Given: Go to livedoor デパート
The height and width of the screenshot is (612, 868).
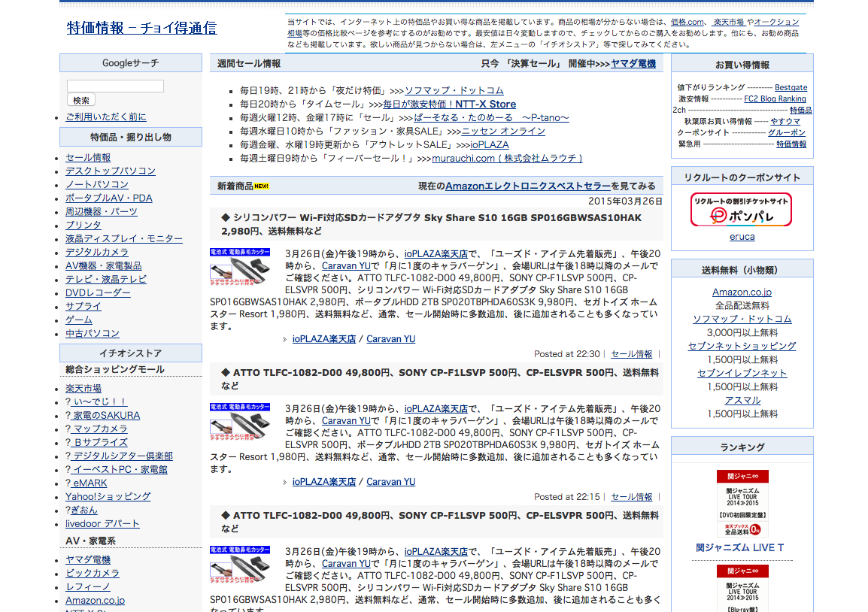Looking at the screenshot, I should pos(102,523).
